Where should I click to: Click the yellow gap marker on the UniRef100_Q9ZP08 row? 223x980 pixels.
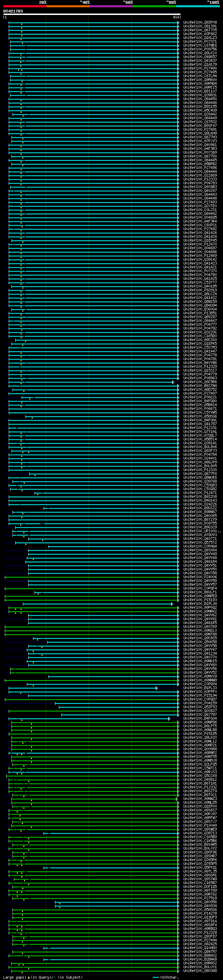pos(22,24)
